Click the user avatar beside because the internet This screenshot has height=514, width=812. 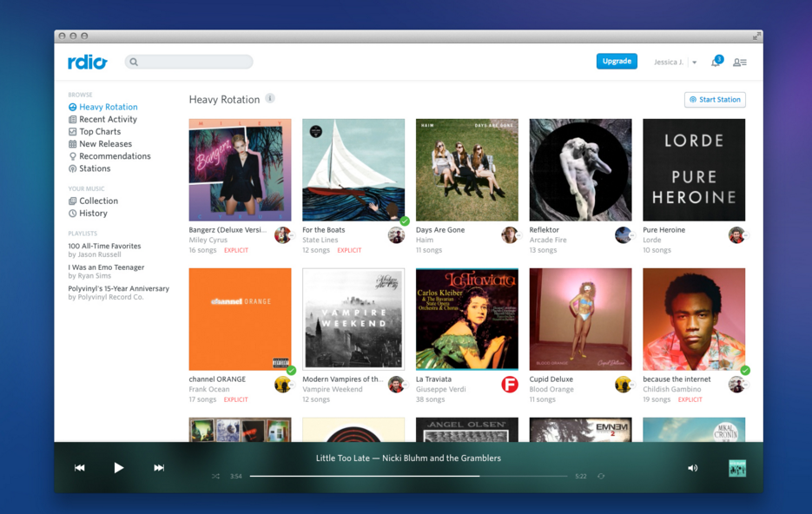(736, 385)
